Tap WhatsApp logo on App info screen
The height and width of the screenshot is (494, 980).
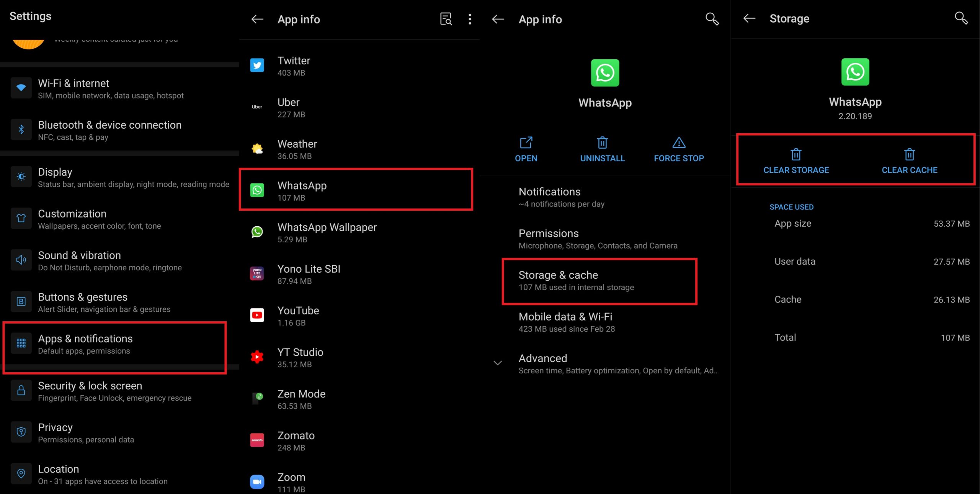[605, 73]
